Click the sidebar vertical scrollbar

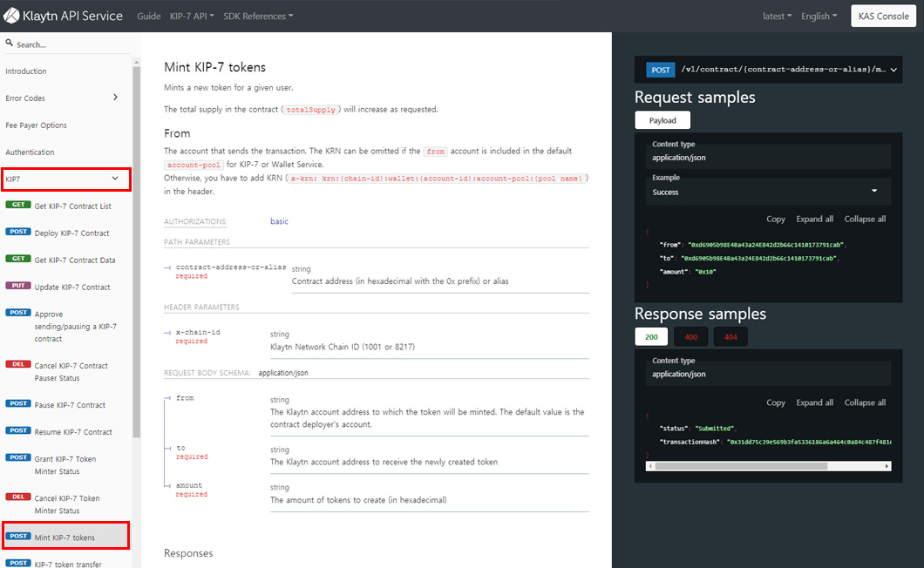pos(137,252)
